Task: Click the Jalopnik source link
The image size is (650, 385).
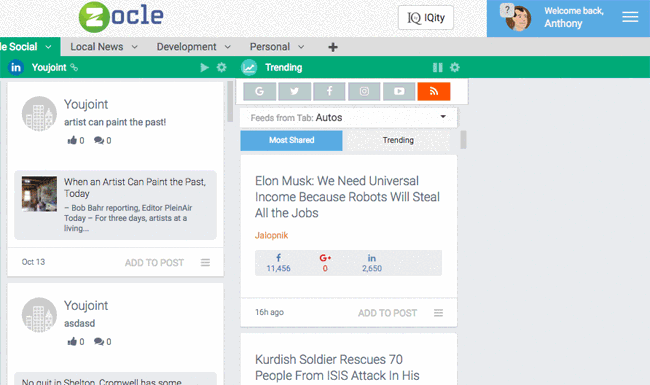Action: [271, 235]
